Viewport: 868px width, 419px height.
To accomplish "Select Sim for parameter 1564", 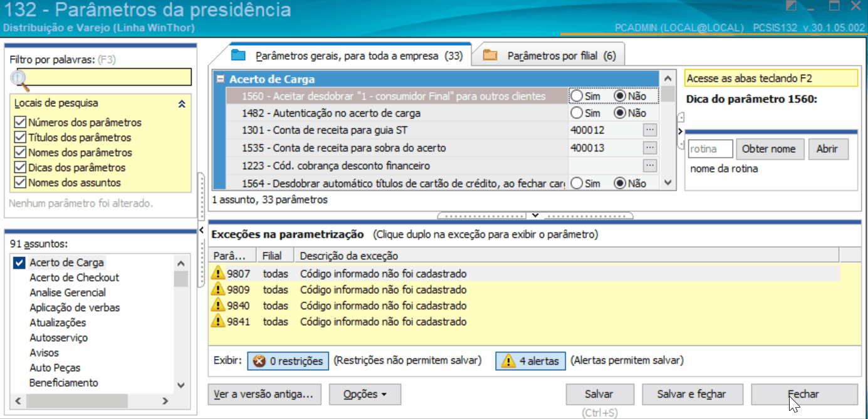I will [x=577, y=184].
